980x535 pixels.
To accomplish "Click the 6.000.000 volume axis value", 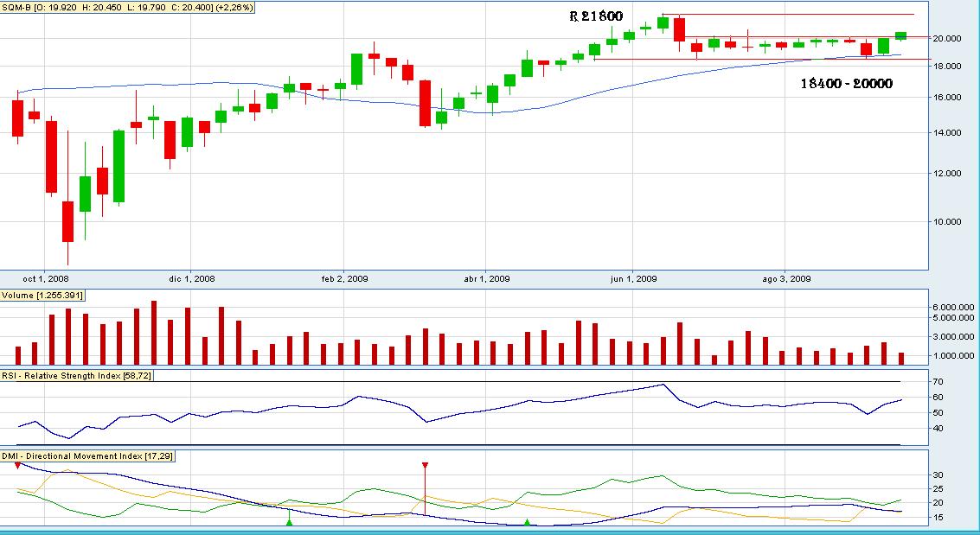I will pos(953,308).
